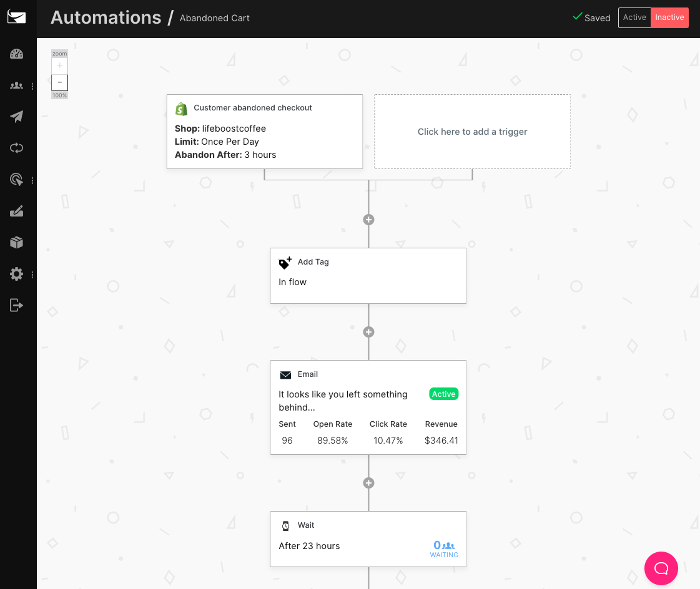Open the box package icon in sidebar

[16, 242]
